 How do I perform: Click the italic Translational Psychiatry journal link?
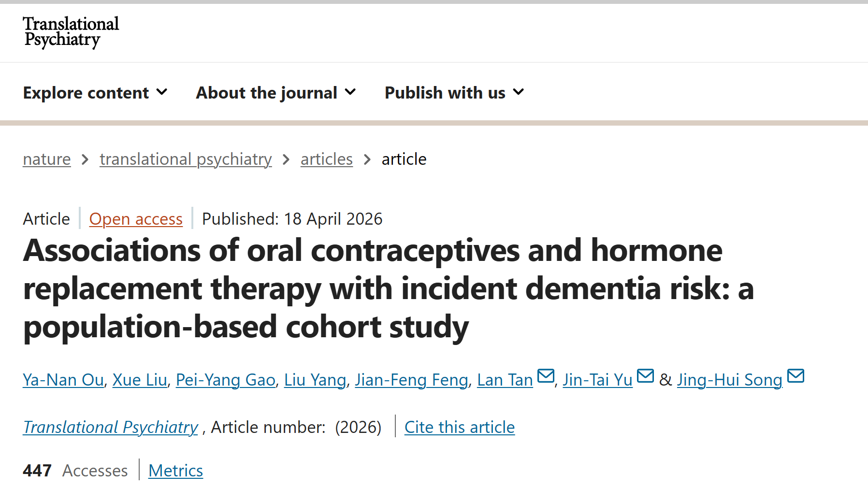[111, 427]
